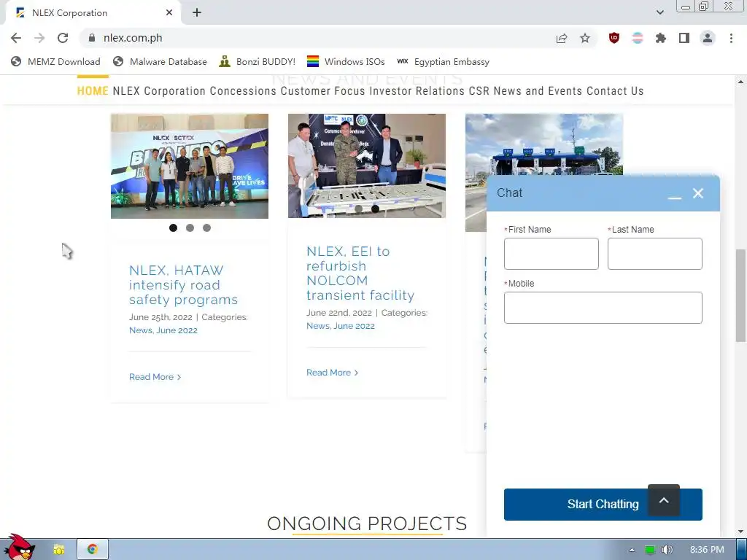Click the browser forward arrow

click(39, 38)
